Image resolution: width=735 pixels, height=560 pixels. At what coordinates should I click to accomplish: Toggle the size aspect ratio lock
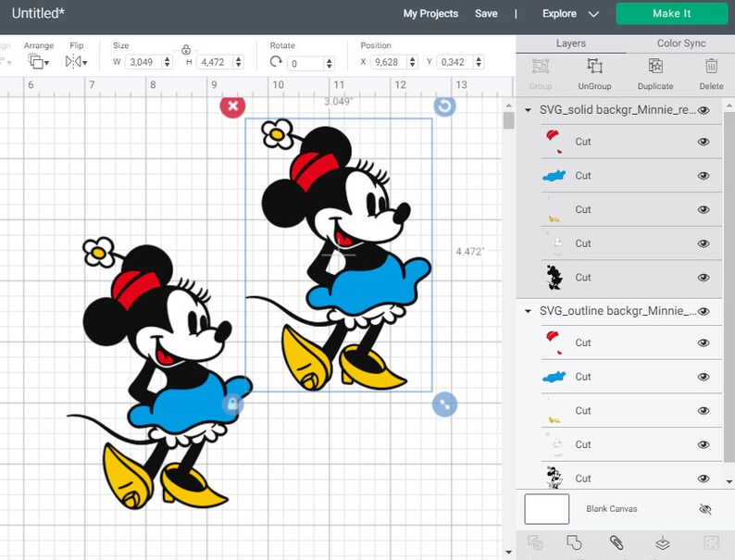[186, 50]
